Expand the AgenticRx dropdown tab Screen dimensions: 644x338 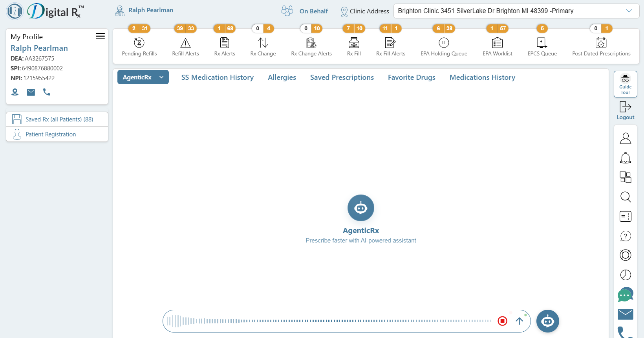point(143,77)
